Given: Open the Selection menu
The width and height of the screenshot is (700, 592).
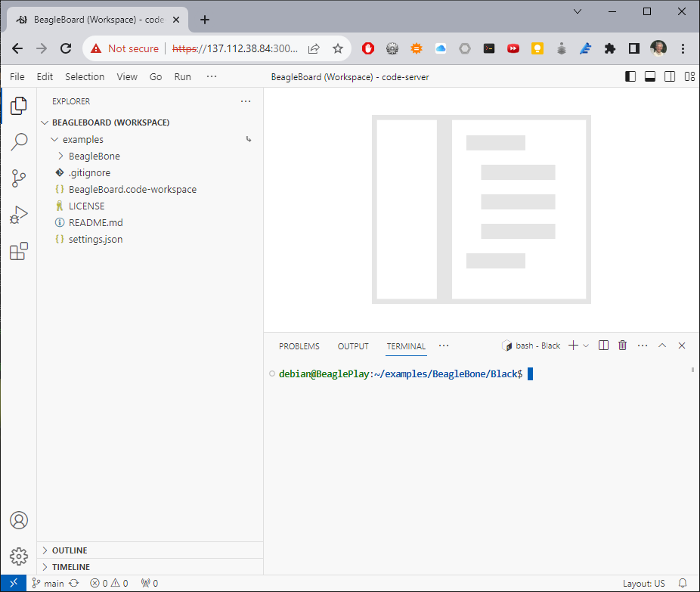Looking at the screenshot, I should tap(85, 76).
